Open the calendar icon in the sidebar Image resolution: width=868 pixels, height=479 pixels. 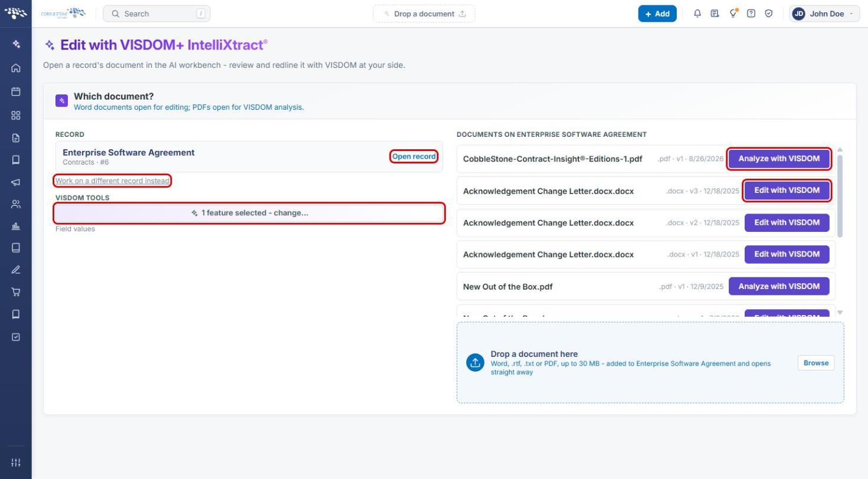(16, 91)
